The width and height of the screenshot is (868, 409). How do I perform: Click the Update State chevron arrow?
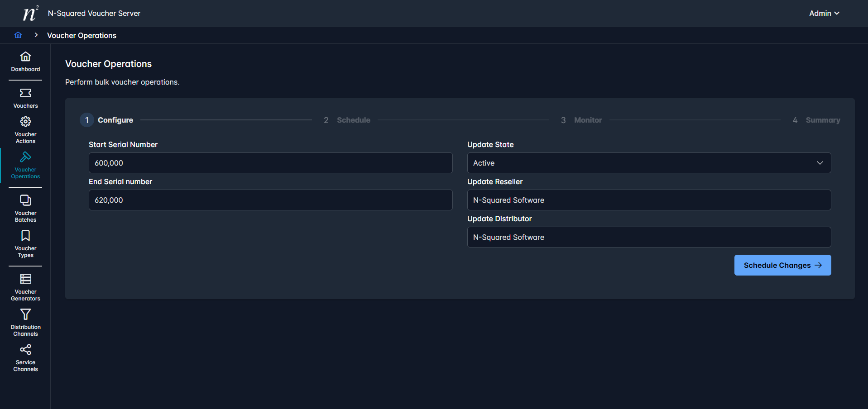[x=820, y=163]
